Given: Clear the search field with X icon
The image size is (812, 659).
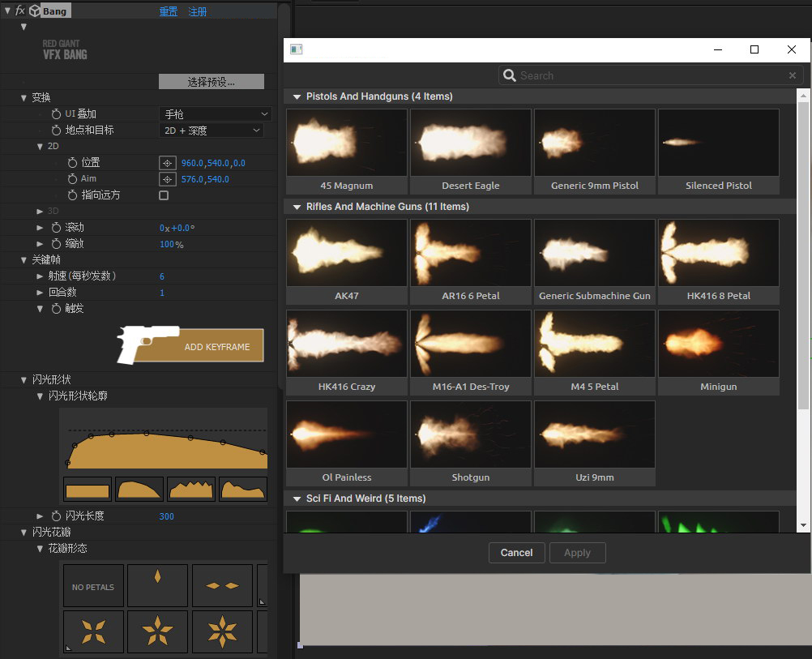Looking at the screenshot, I should [x=793, y=75].
